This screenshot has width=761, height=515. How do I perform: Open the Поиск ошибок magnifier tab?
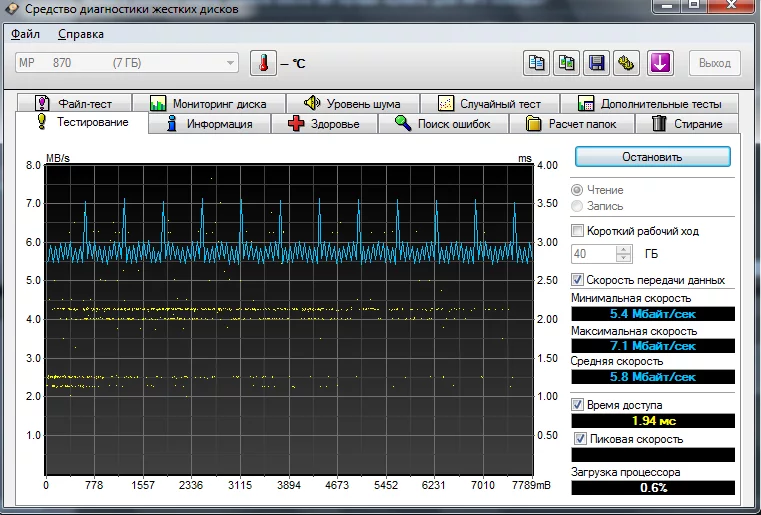(x=443, y=124)
